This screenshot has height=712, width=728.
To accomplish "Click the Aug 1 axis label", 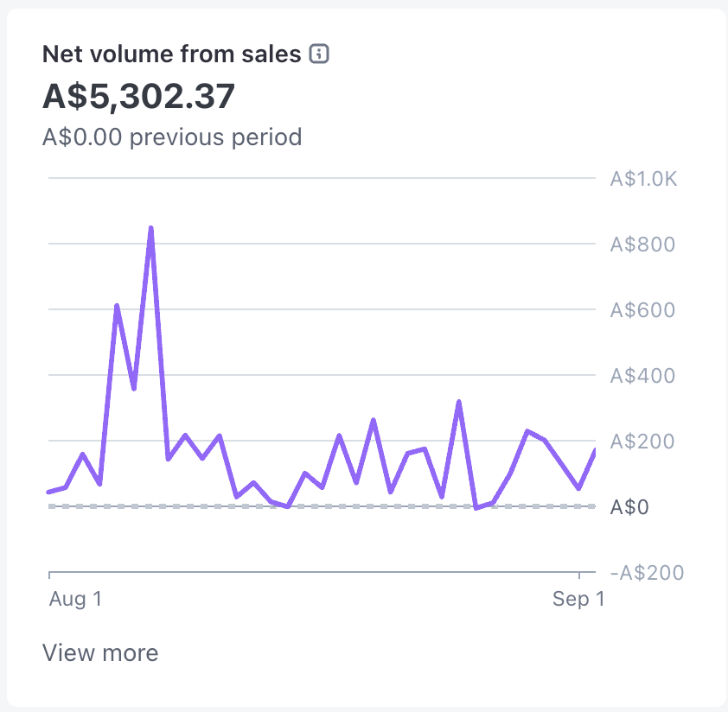I will click(76, 599).
